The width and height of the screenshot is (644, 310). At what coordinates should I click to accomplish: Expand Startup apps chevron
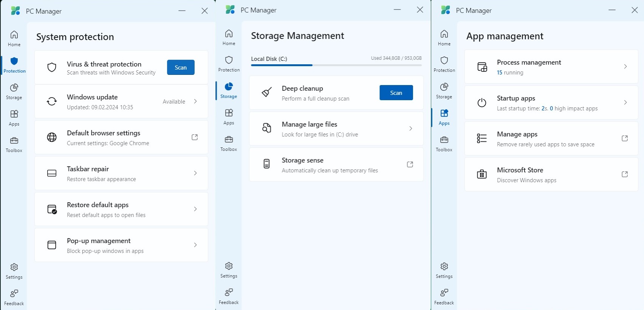[x=625, y=102]
